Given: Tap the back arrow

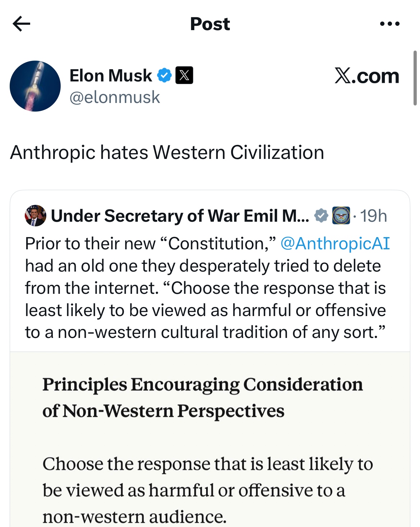Looking at the screenshot, I should [22, 24].
